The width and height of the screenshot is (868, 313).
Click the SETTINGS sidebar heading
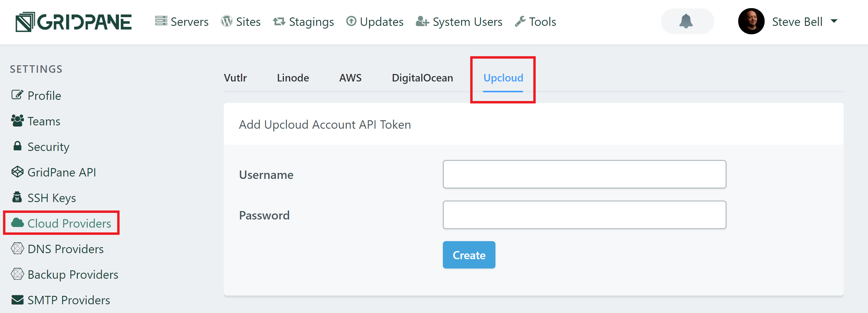click(x=36, y=69)
